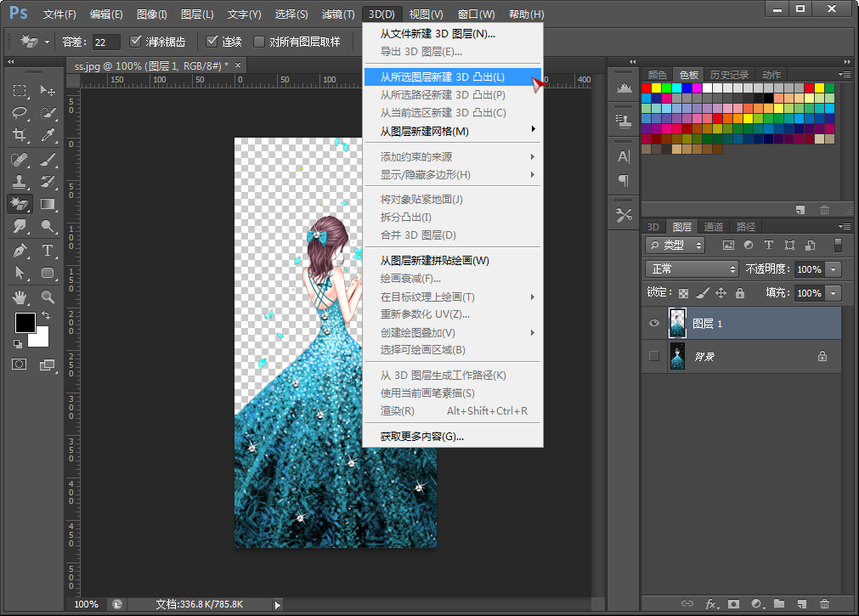Screen dimensions: 859x616
Task: Select the Gradient tool
Action: coord(48,204)
